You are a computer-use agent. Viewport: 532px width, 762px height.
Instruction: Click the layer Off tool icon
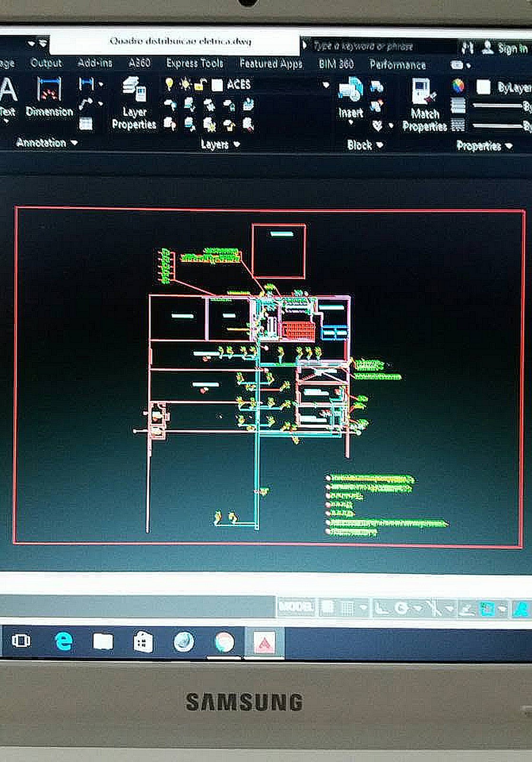[x=170, y=104]
